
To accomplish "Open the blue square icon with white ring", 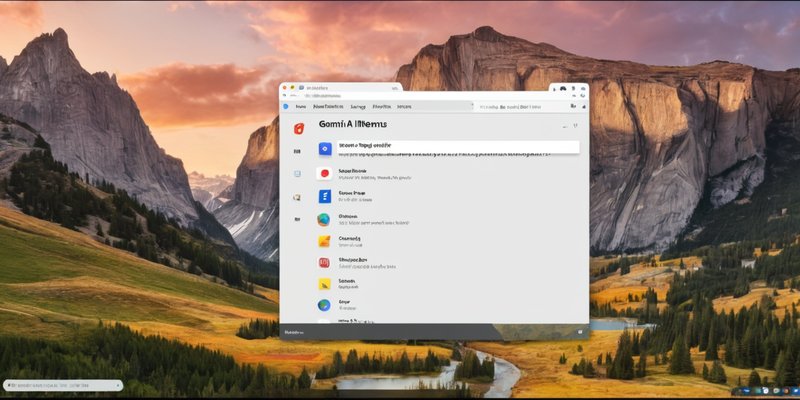I will pos(325,149).
